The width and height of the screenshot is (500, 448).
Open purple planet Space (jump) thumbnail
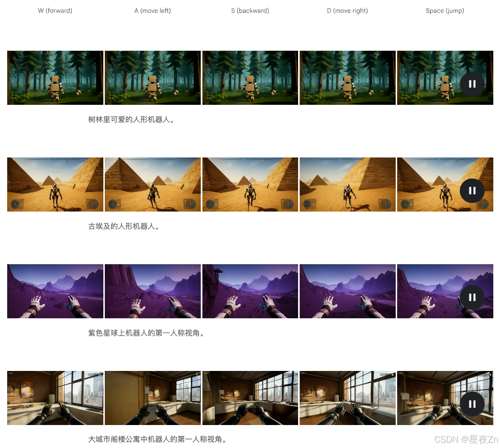(x=445, y=291)
